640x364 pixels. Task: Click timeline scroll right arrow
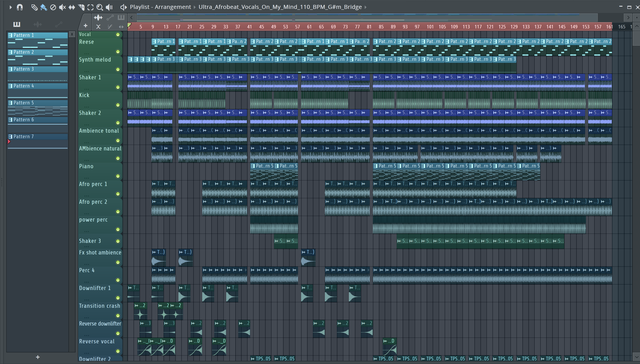pos(628,18)
